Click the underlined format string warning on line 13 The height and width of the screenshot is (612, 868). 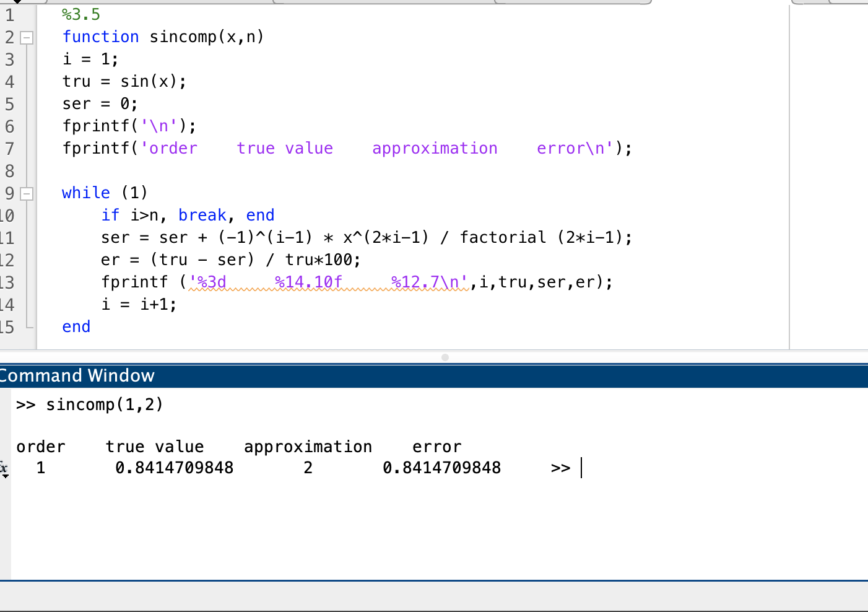[x=328, y=282]
